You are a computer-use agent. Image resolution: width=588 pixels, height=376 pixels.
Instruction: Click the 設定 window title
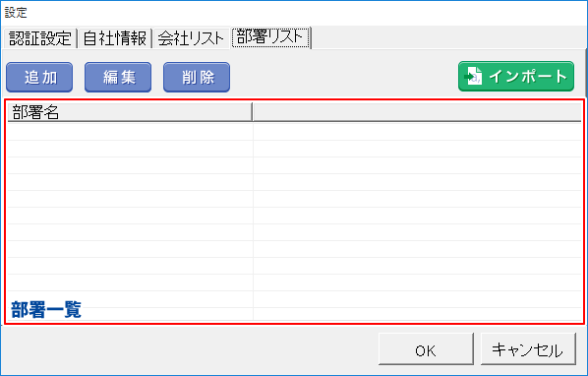tap(16, 13)
